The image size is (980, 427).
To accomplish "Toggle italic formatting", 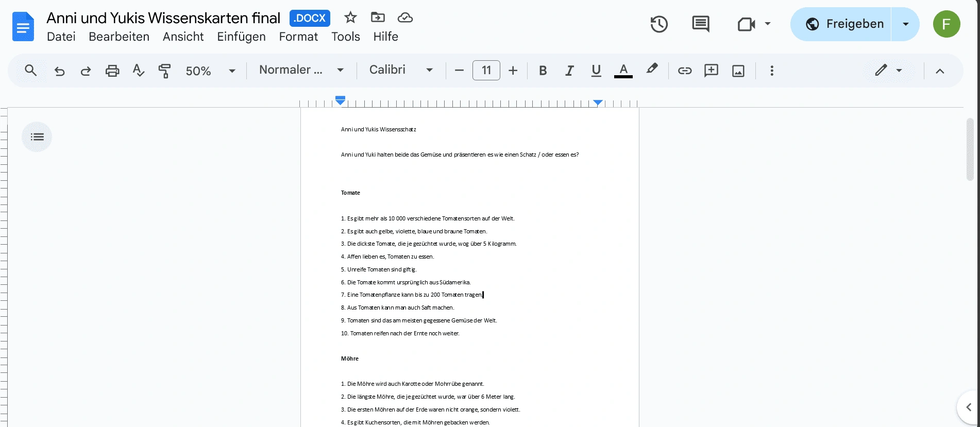I will click(x=569, y=71).
